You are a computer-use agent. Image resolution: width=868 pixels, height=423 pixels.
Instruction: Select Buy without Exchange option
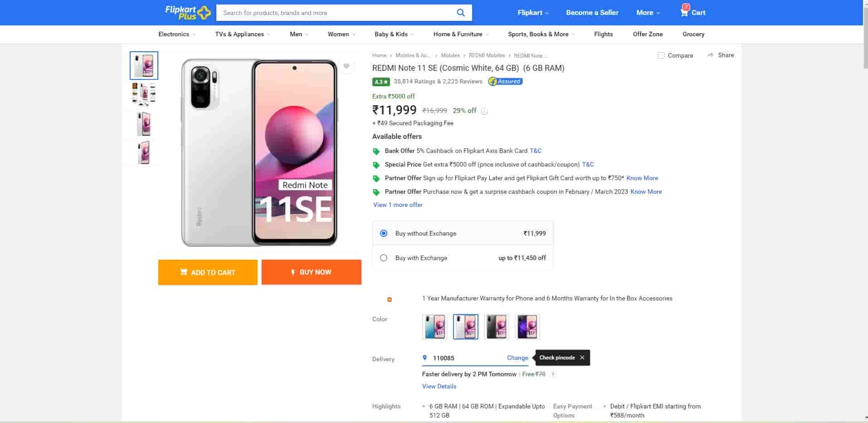click(384, 233)
